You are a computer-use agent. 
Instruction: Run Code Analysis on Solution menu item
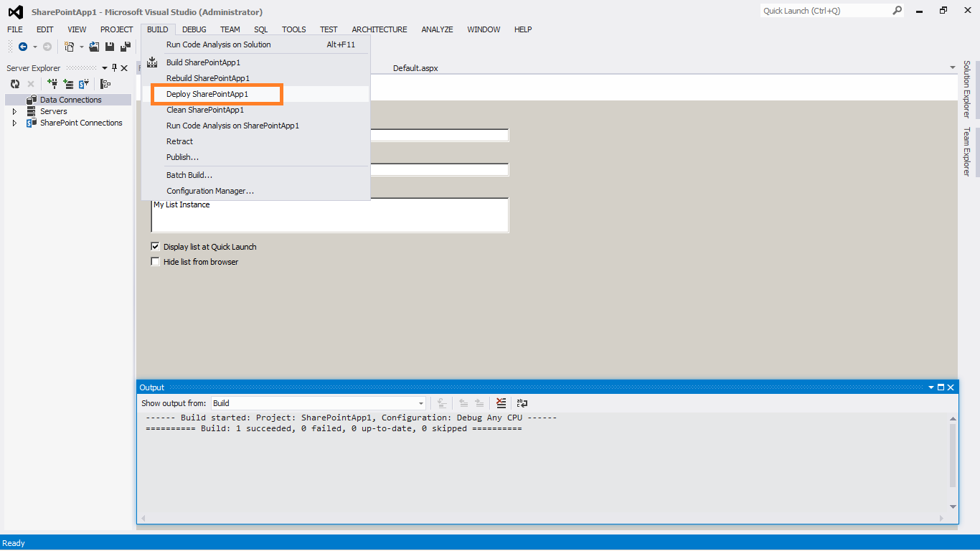point(255,44)
